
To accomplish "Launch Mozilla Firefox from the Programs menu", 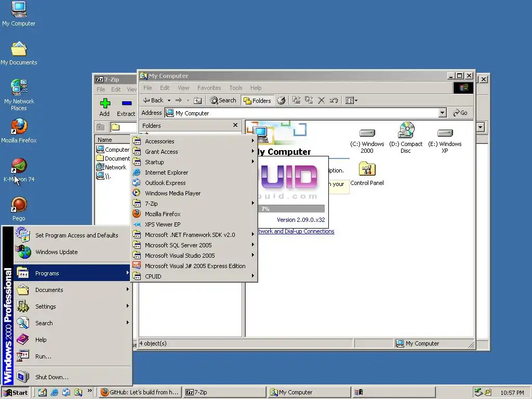I will (x=194, y=214).
